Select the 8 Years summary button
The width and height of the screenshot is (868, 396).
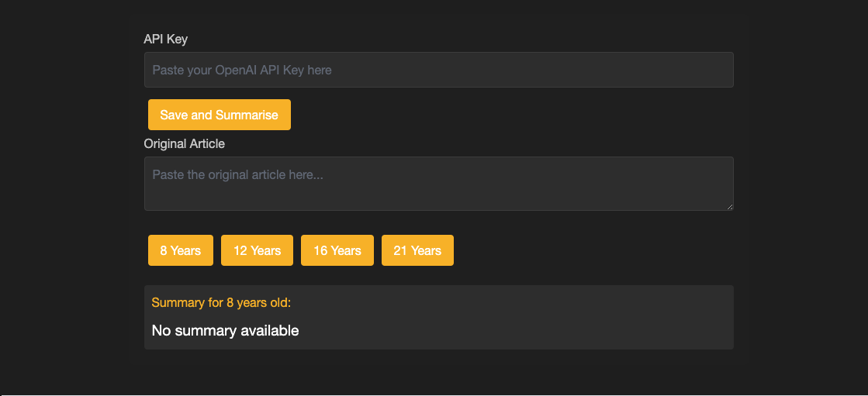tap(181, 250)
